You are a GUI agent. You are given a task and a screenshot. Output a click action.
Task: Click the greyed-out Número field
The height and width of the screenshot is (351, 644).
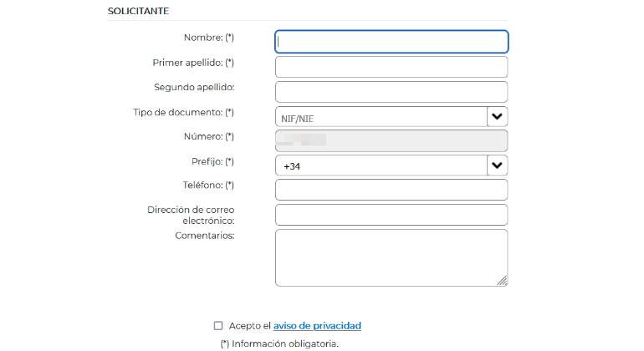click(x=391, y=140)
